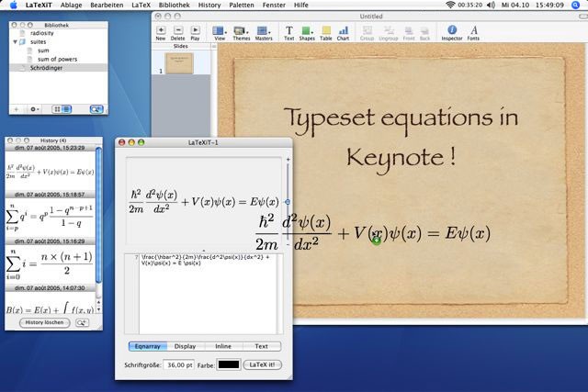Click the LaTeX it! button
Viewport: 588px width, 392px height.
coord(262,364)
